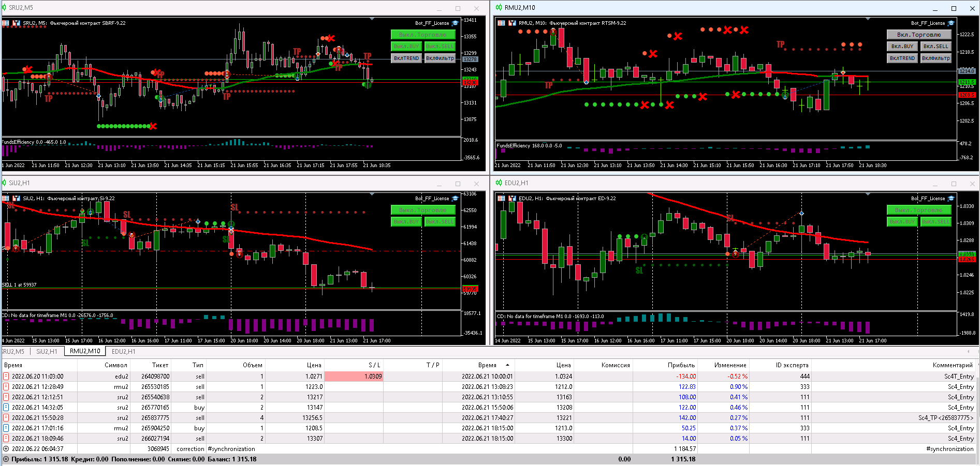The image size is (980, 466).
Task: Sort deals by the Символ column header
Action: tap(104, 365)
